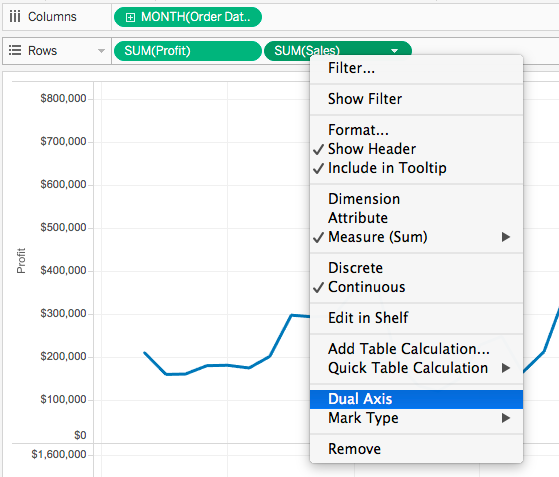The width and height of the screenshot is (559, 477).
Task: Open the SUM(Sales) pill dropdown arrow
Action: 394,51
